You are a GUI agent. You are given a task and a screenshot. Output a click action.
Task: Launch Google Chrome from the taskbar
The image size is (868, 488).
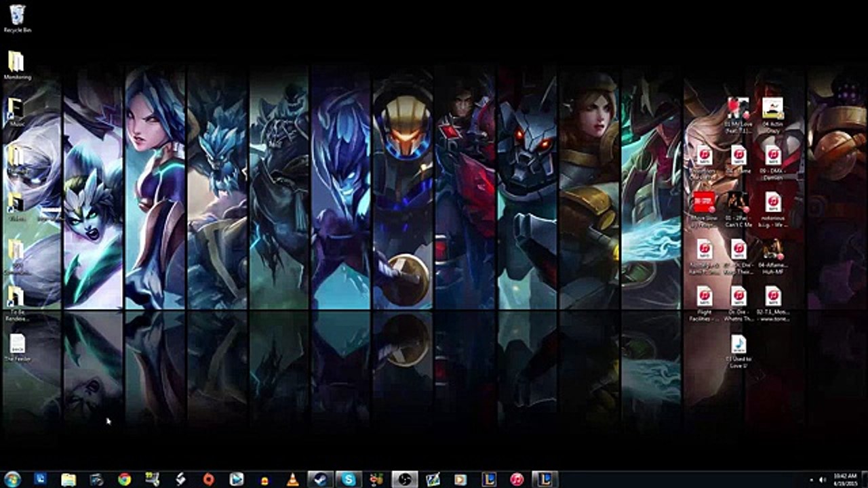tap(124, 480)
